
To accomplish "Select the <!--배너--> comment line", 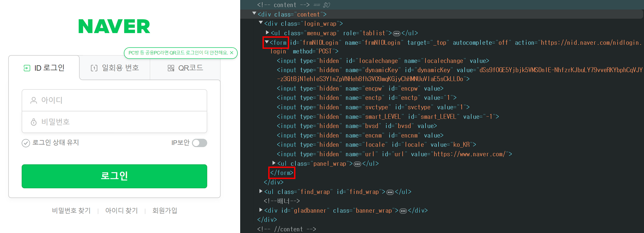I will (282, 201).
